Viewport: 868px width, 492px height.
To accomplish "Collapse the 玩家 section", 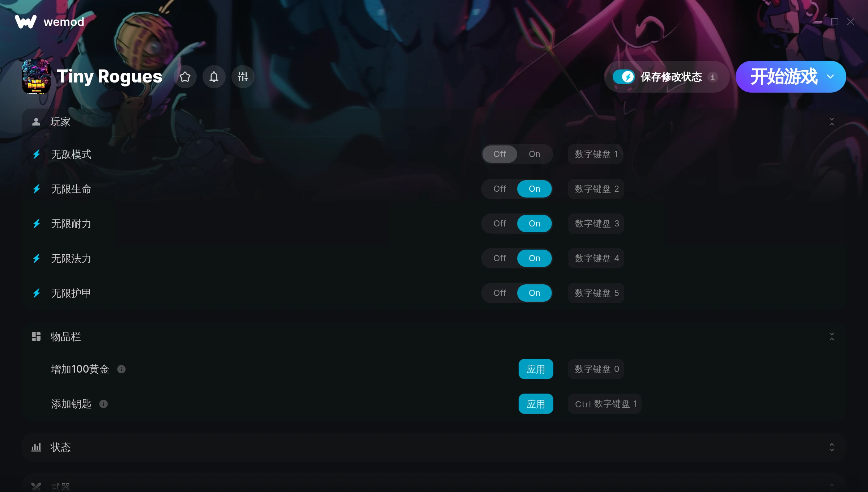I will pos(831,122).
